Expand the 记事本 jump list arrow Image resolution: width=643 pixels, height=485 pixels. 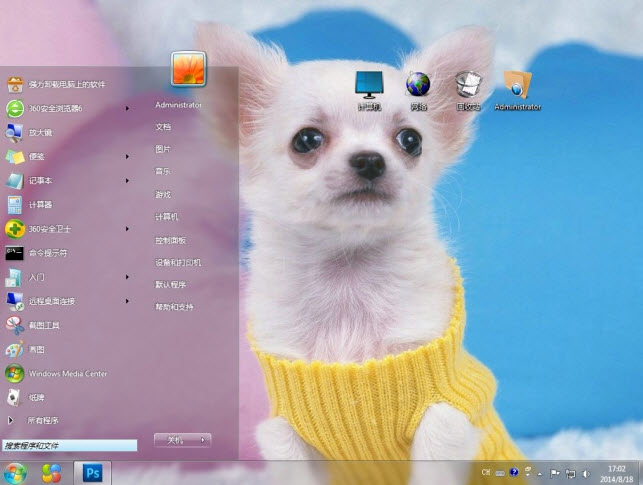(x=127, y=181)
